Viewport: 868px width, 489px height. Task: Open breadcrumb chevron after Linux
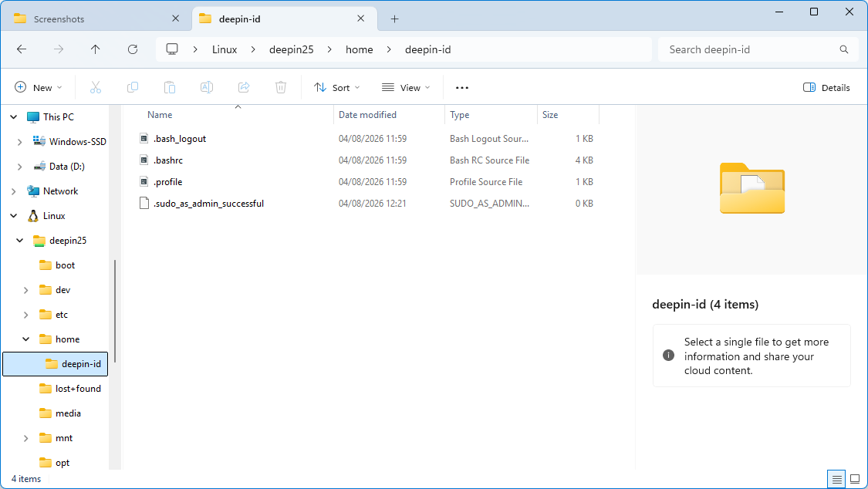tap(253, 49)
